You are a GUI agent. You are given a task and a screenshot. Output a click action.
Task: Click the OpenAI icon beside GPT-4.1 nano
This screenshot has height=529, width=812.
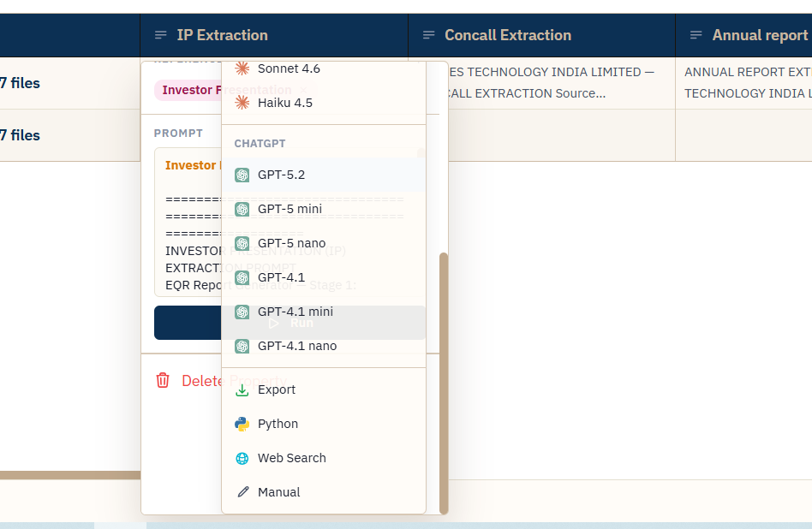pos(242,346)
